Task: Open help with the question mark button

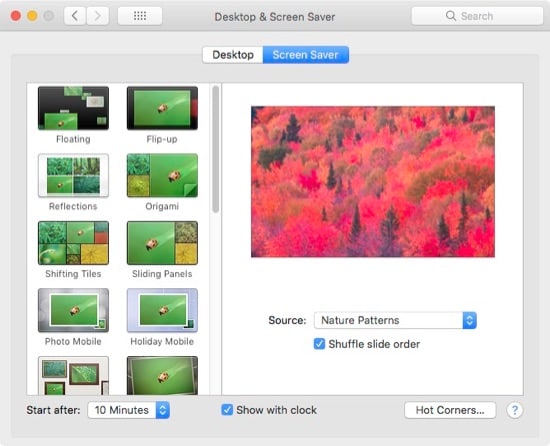Action: point(515,410)
